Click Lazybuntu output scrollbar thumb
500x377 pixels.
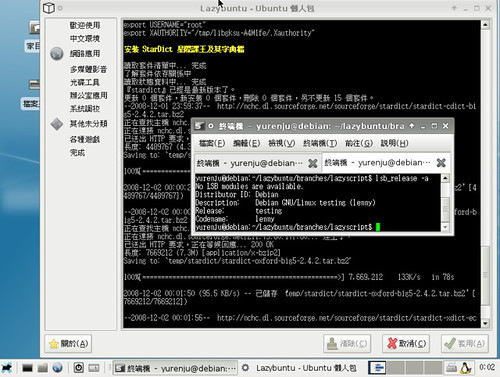[x=485, y=275]
